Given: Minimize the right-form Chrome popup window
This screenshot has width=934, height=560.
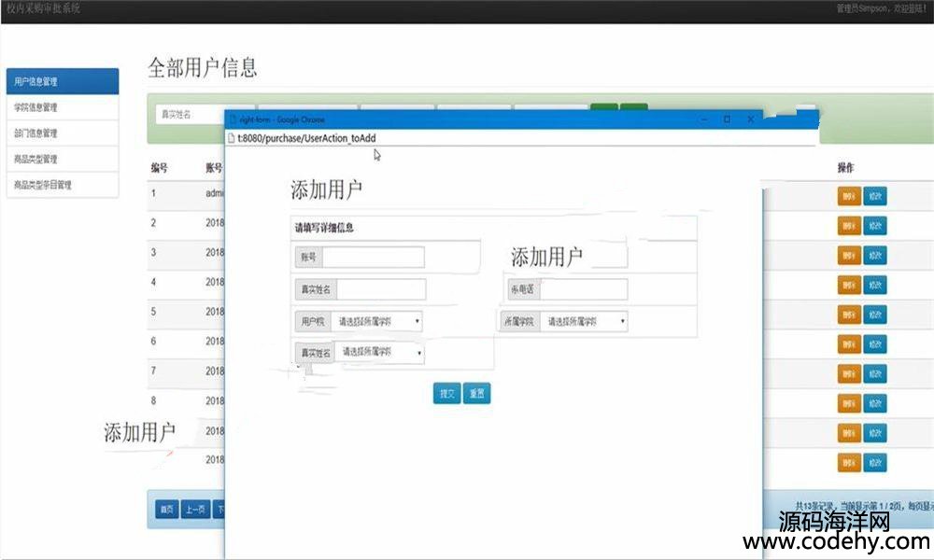Looking at the screenshot, I should click(x=704, y=119).
